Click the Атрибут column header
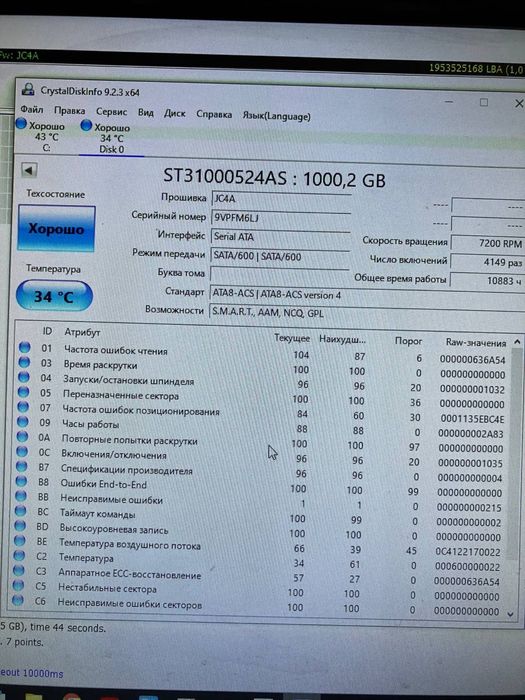Viewport: 525px width, 700px height. (82, 332)
